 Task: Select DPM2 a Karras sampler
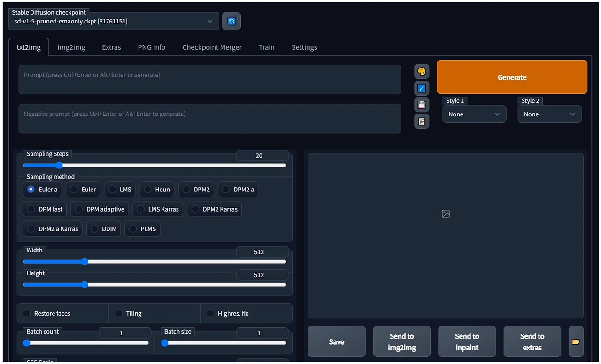53,229
